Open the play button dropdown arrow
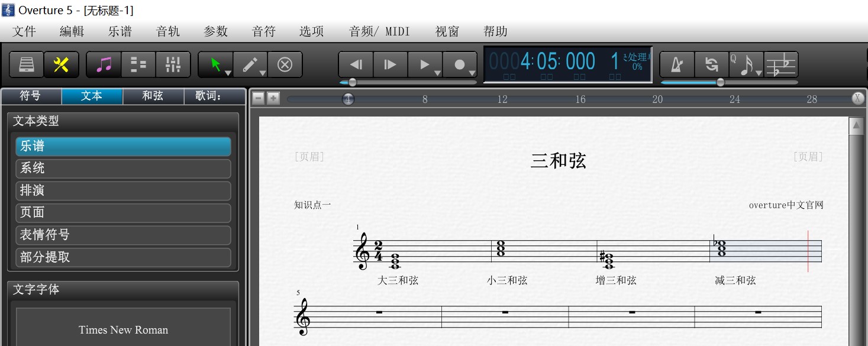The image size is (868, 346). click(438, 73)
